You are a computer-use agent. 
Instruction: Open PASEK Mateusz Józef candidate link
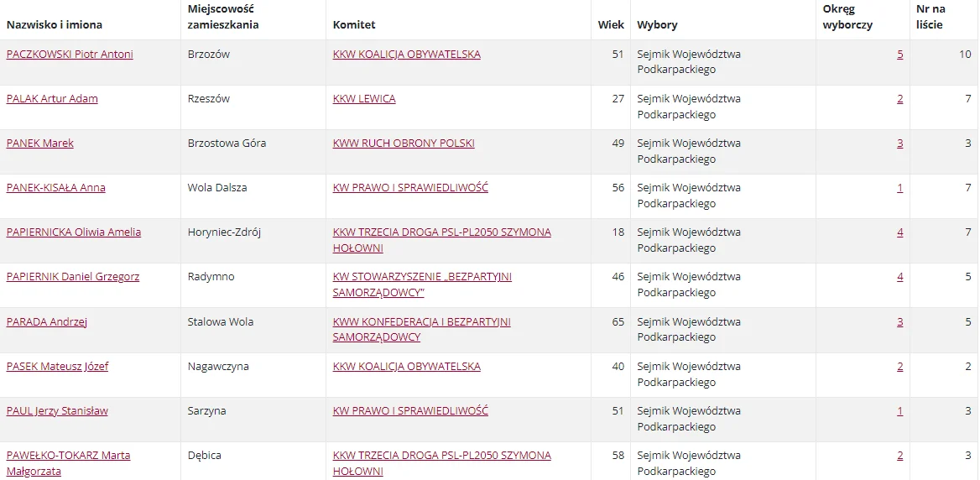(x=57, y=366)
